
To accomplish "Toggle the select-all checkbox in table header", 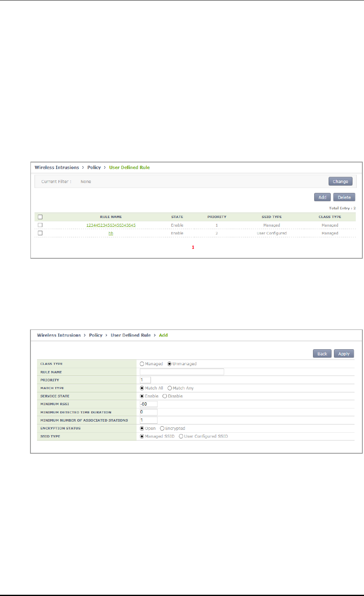I will tap(40, 217).
